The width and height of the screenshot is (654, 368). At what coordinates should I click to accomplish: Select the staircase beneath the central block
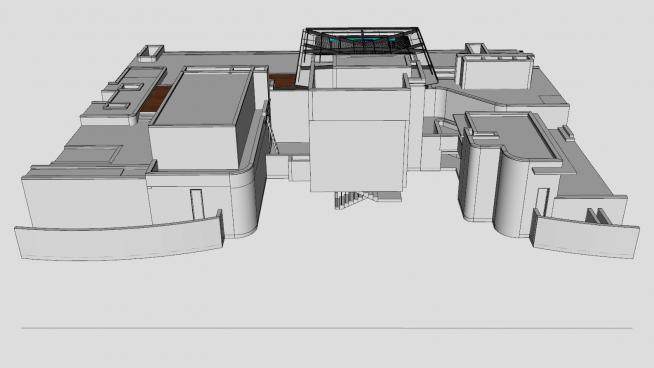350,199
